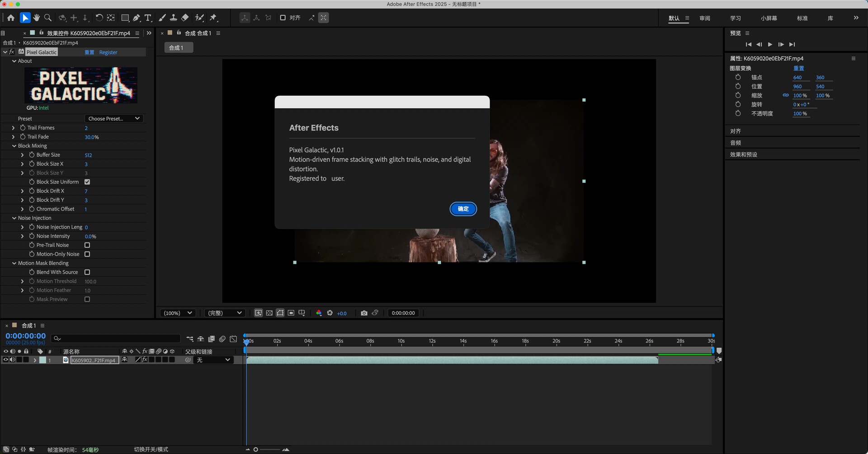
Task: Open the composition flowchart mini icon
Action: (x=190, y=339)
